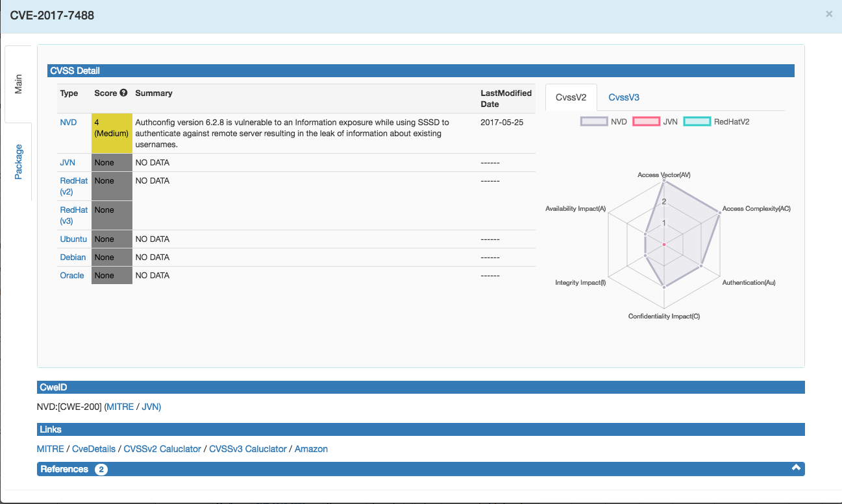Click the References count badge
Screen dimensions: 842x504
tap(101, 469)
